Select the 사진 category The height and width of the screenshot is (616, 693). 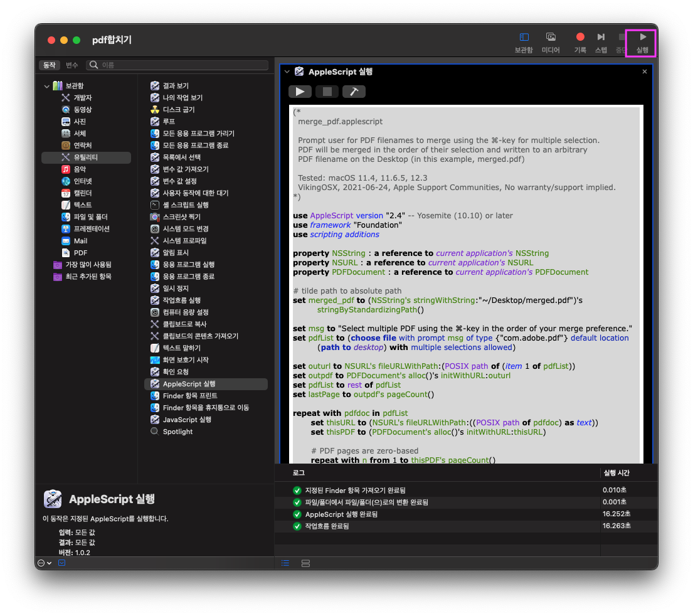[x=80, y=122]
